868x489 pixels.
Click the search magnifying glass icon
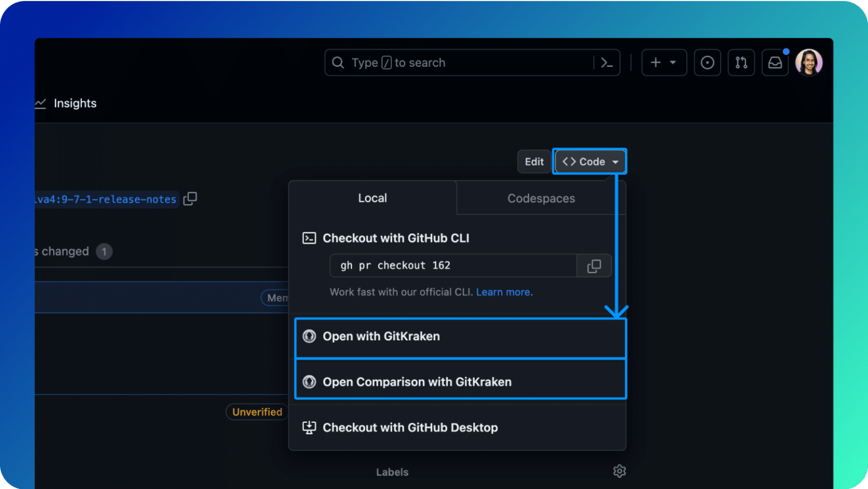[x=337, y=63]
